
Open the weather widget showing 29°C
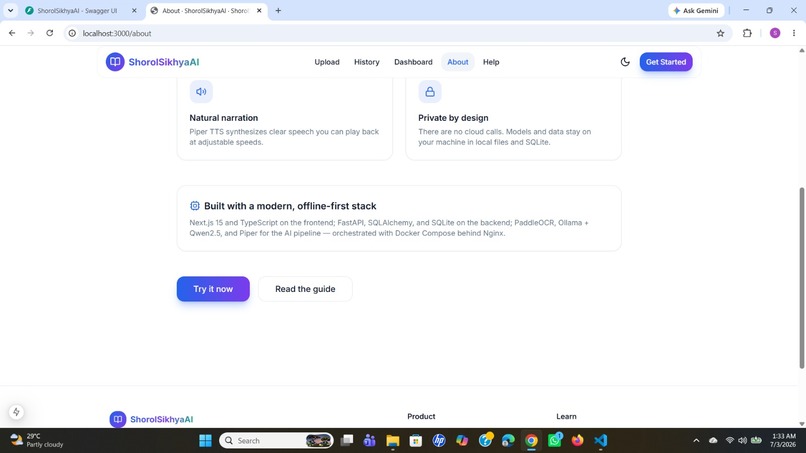pyautogui.click(x=37, y=441)
